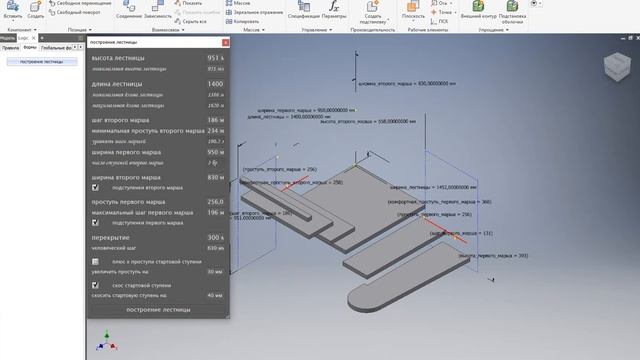
Task: Click длина лестницы value field 1400
Action: click(215, 84)
